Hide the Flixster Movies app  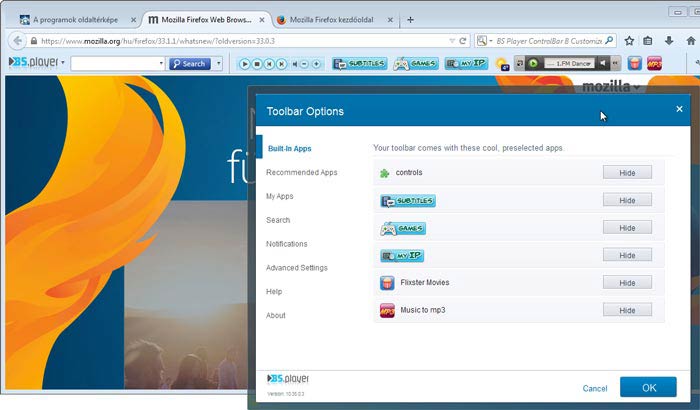pyautogui.click(x=627, y=283)
